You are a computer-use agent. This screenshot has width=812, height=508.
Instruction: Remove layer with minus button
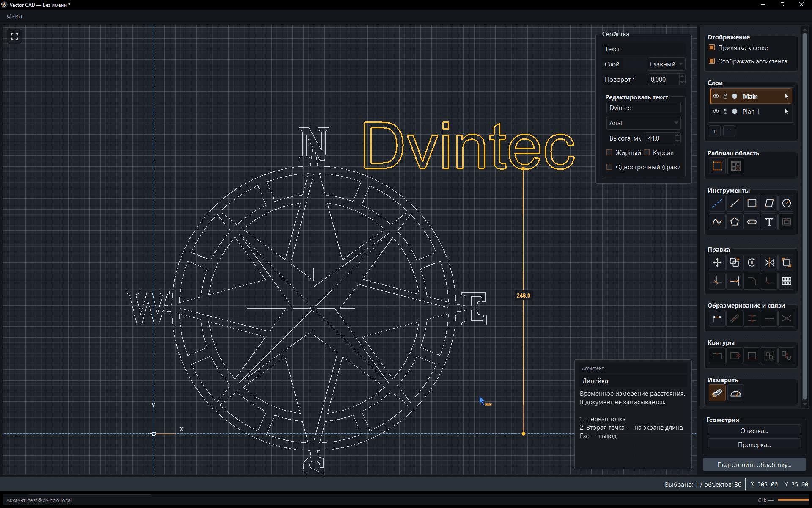[x=729, y=132]
